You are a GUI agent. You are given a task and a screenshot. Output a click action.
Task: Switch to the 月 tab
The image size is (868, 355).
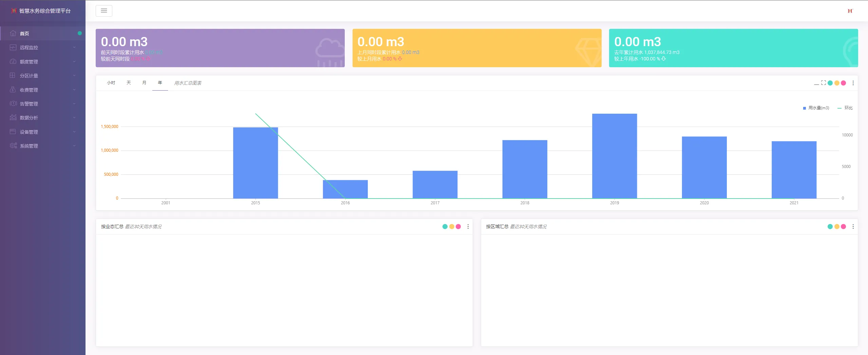144,83
